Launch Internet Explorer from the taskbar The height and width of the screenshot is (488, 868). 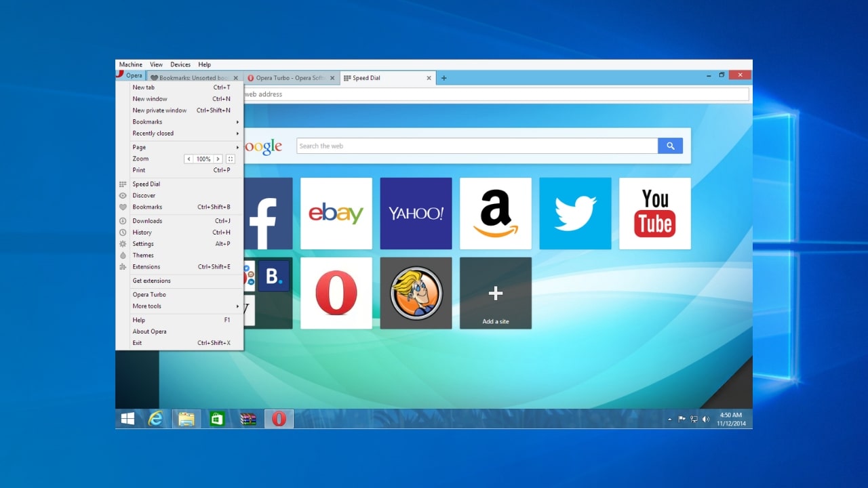tap(156, 420)
